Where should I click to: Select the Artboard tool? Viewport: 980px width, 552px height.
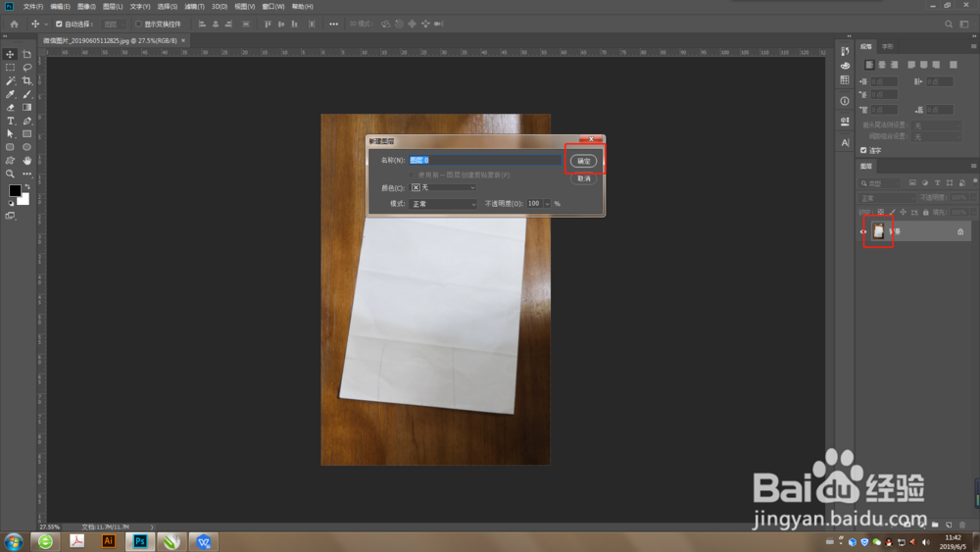point(26,54)
